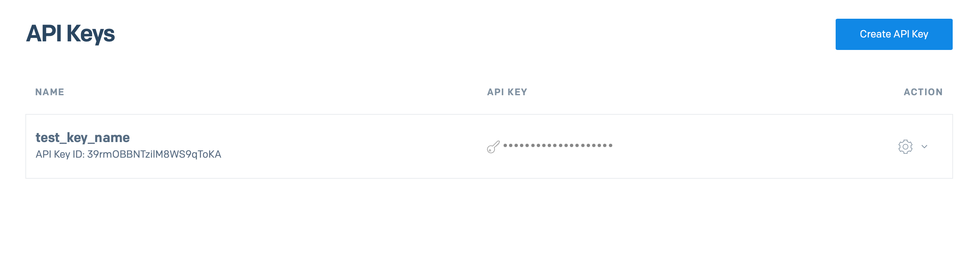
Task: Open the dropdown arrow for test_key_name actions
Action: (924, 147)
